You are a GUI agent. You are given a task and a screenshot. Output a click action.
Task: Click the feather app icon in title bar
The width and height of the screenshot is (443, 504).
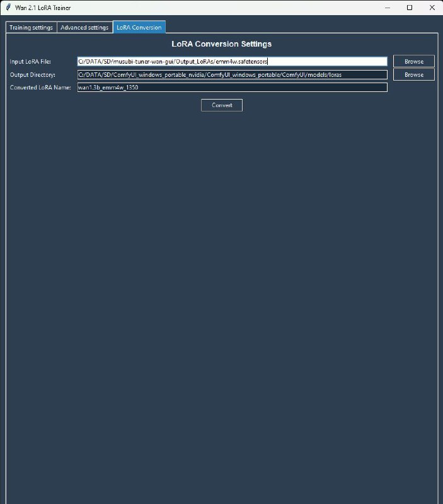(8, 8)
